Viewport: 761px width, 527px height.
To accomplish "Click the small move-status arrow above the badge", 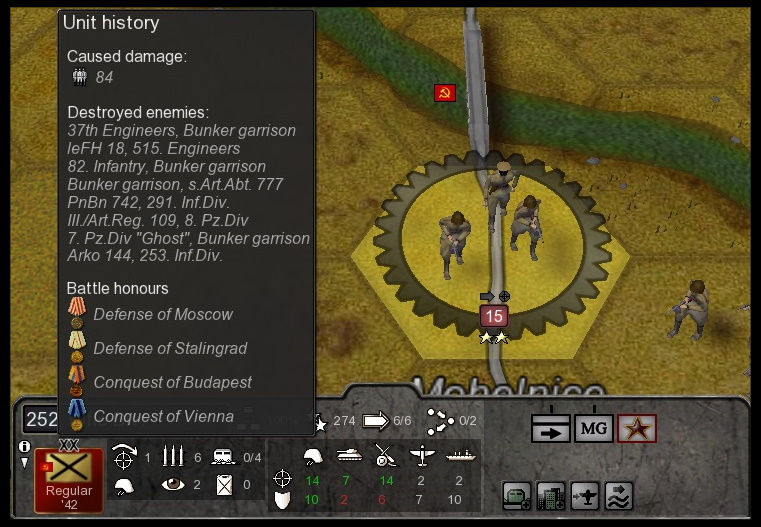I will [x=486, y=296].
